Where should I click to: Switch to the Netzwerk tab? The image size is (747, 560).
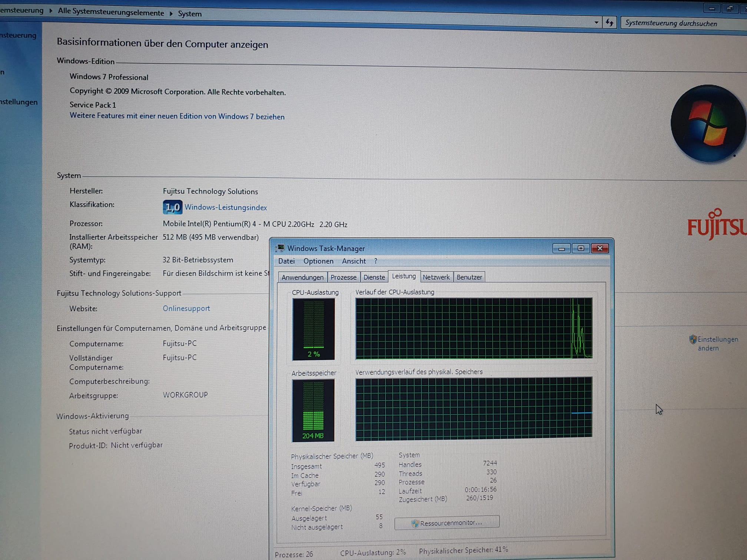[436, 277]
